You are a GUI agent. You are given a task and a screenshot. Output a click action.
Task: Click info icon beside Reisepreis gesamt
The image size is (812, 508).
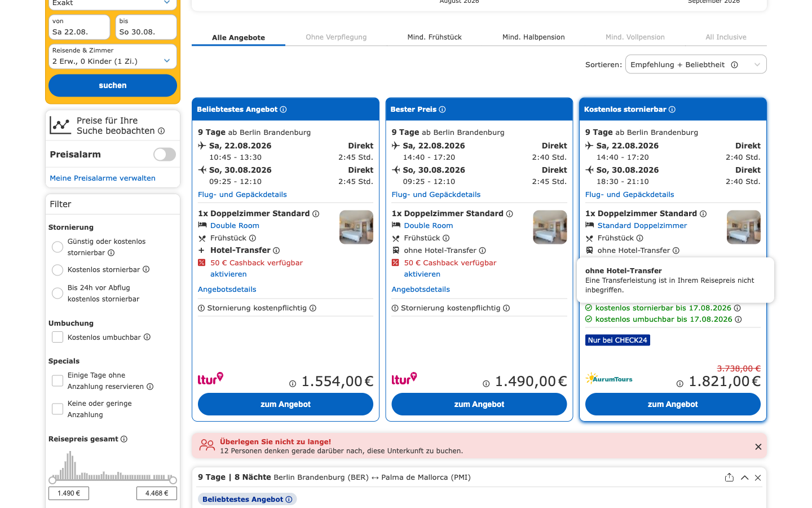(x=124, y=439)
